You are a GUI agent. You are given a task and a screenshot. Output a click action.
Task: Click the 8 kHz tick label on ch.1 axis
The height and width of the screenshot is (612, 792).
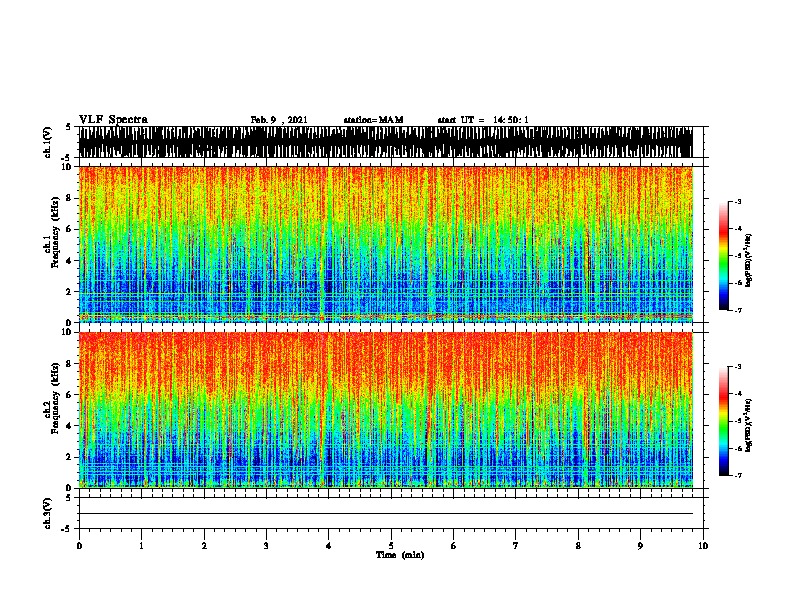[x=70, y=198]
